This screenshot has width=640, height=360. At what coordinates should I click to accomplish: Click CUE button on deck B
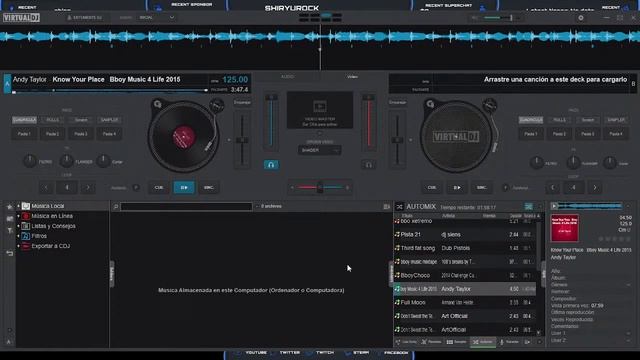[432, 187]
